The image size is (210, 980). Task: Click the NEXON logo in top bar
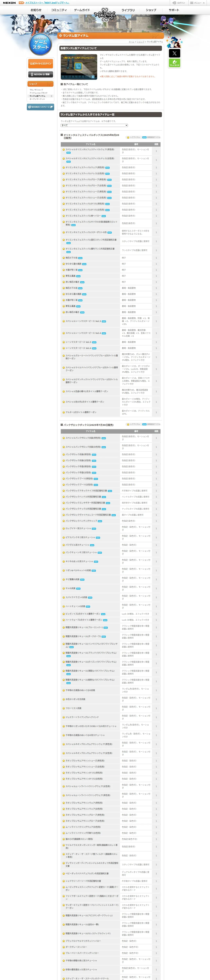pos(9,3)
